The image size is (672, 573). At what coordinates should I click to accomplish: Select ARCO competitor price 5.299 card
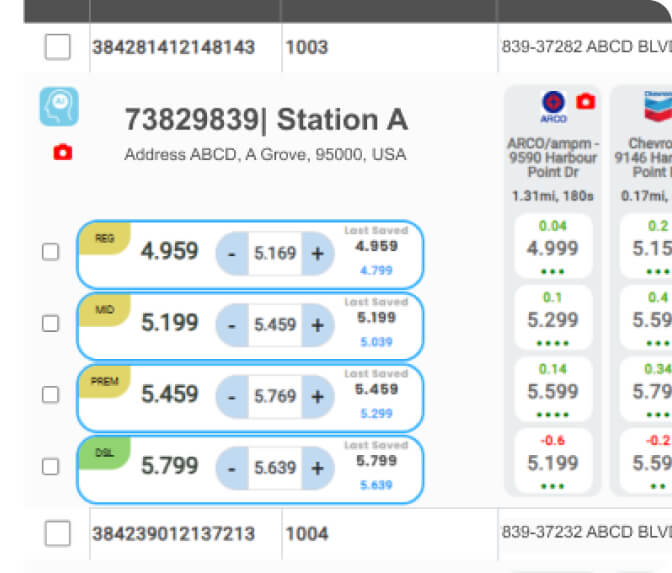553,318
